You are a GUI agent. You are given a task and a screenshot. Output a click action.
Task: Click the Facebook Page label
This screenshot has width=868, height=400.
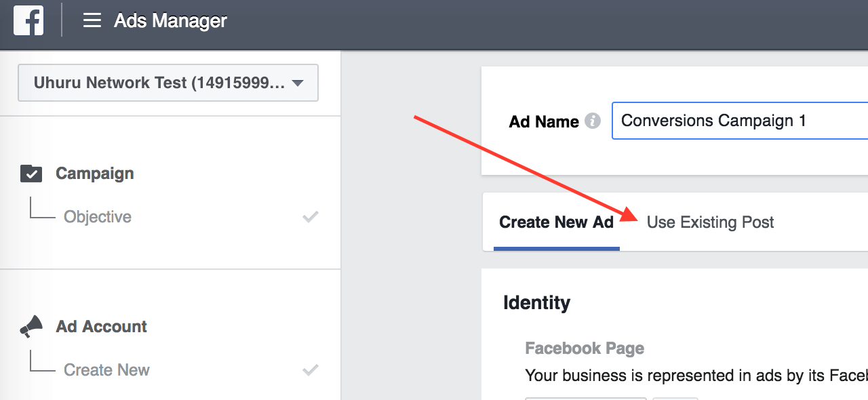(x=585, y=348)
